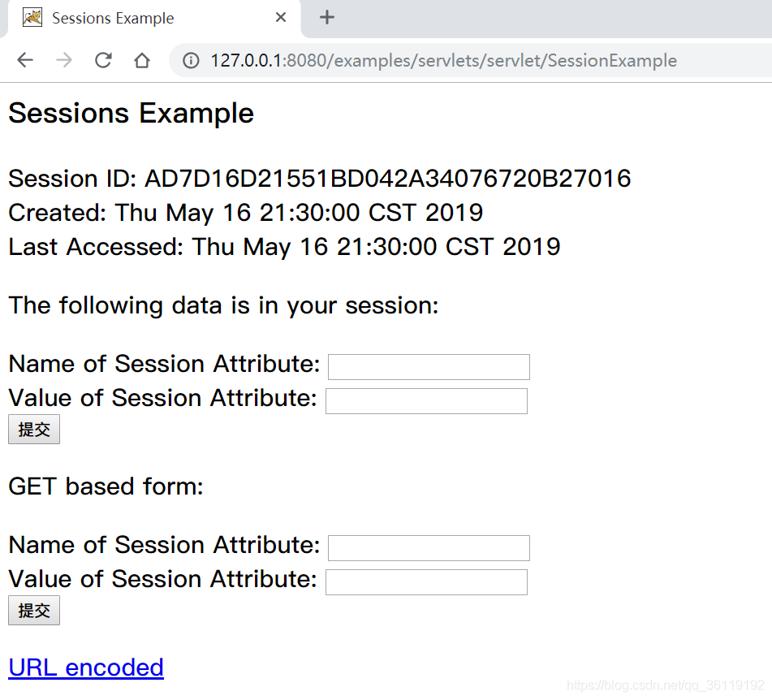Click the GET form Value attribute field
This screenshot has height=700, width=772.
coord(426,581)
